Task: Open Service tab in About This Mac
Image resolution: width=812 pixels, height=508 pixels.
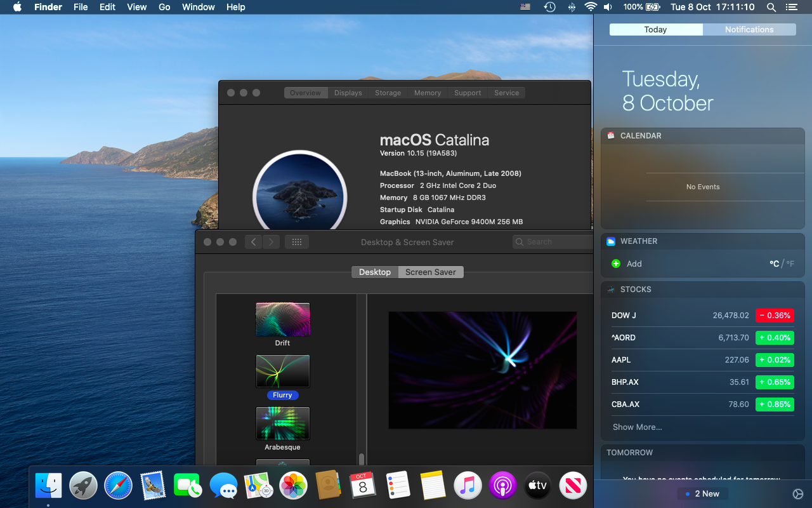Action: 506,93
